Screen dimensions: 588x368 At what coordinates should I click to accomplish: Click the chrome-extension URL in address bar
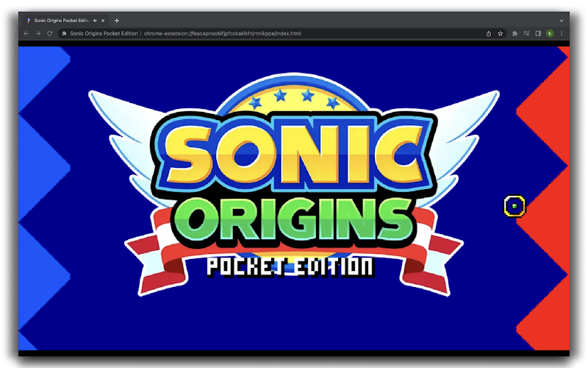[x=223, y=33]
